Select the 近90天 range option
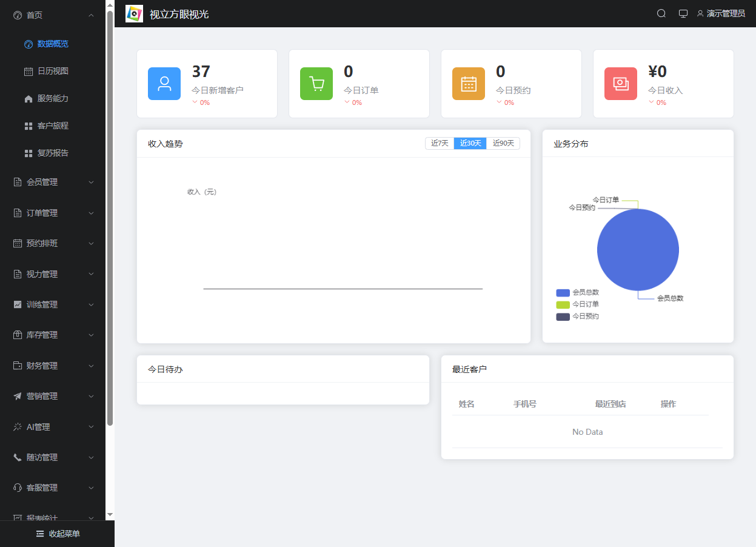The width and height of the screenshot is (756, 547). coord(503,143)
